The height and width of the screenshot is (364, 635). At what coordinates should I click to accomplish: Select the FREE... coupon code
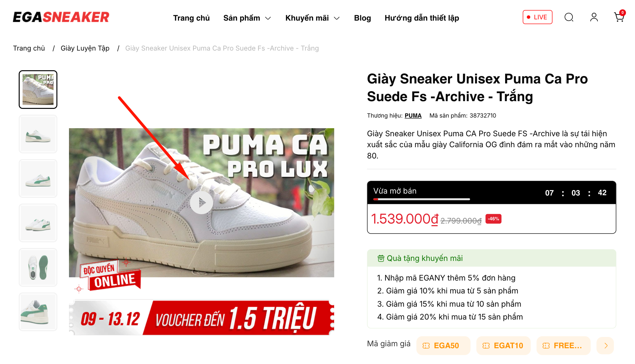(563, 346)
